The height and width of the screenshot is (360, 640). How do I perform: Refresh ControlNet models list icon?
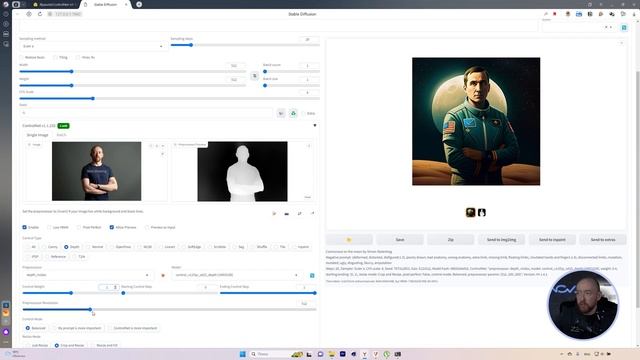312,276
